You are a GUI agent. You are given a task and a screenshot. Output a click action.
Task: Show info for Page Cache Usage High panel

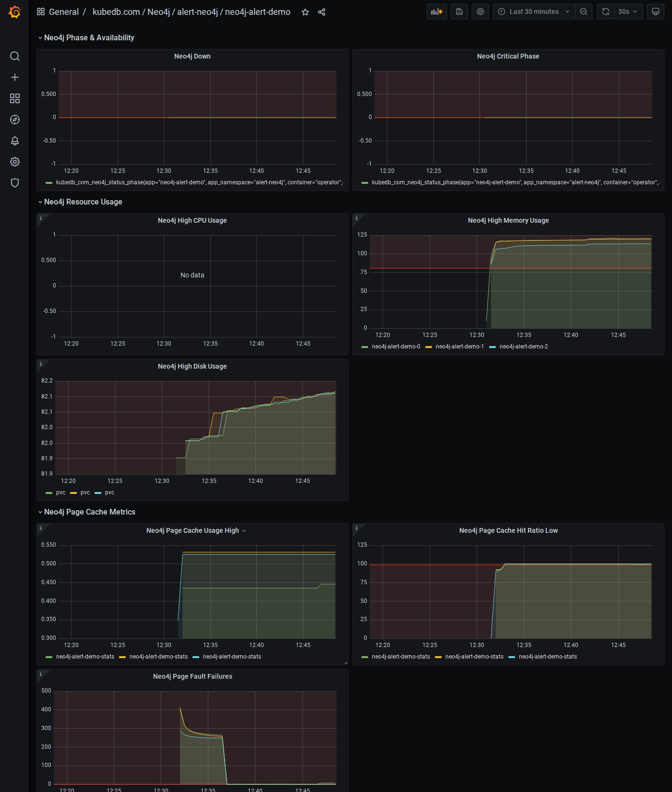coord(41,528)
